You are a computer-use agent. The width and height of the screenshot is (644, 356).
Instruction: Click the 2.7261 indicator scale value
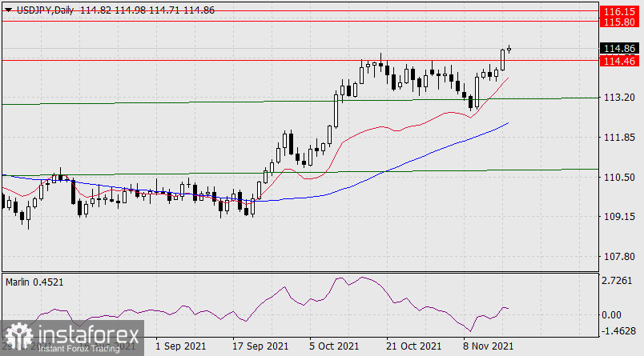[x=618, y=281]
